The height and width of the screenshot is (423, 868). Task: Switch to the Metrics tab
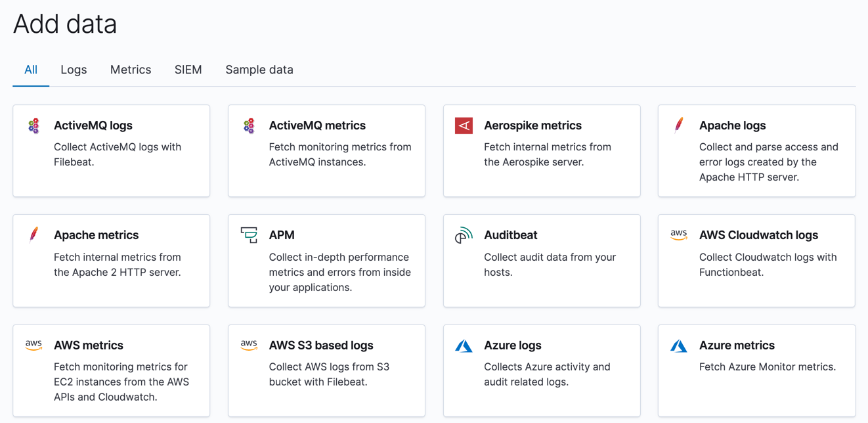(x=131, y=70)
